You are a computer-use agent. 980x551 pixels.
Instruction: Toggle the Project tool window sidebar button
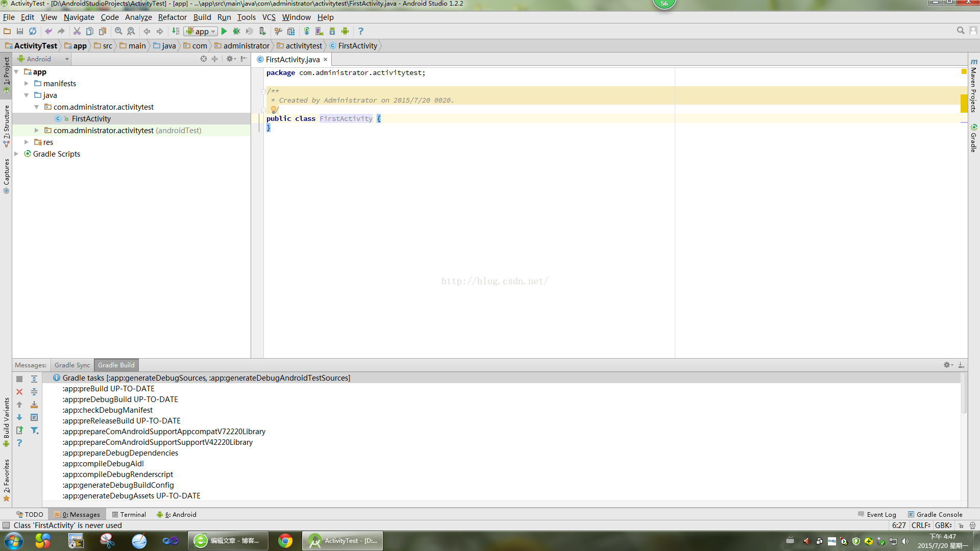click(6, 75)
